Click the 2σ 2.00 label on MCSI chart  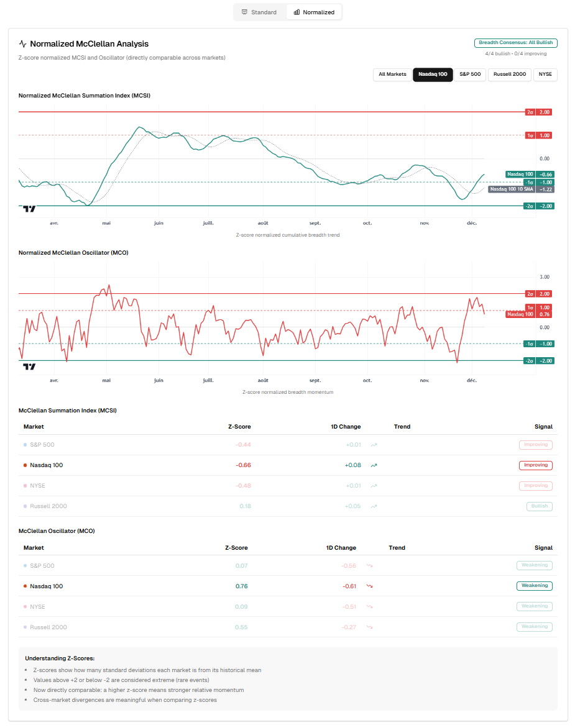pos(539,112)
